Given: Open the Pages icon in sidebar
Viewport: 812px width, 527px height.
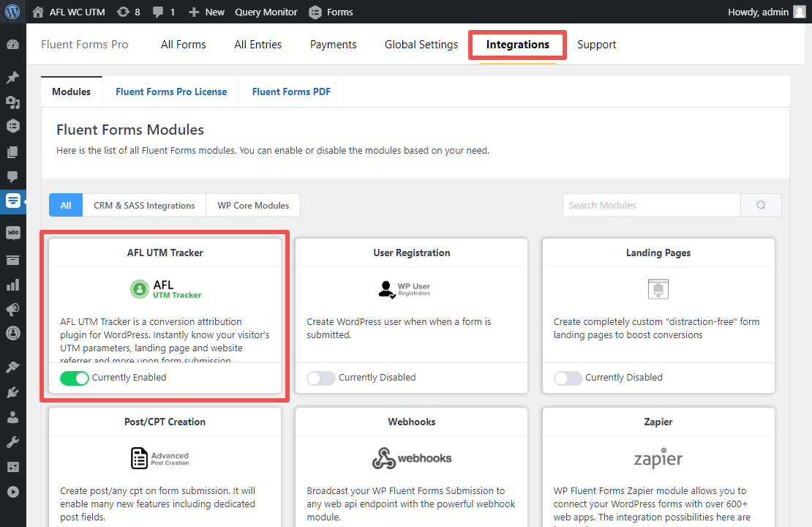Looking at the screenshot, I should pos(13,152).
